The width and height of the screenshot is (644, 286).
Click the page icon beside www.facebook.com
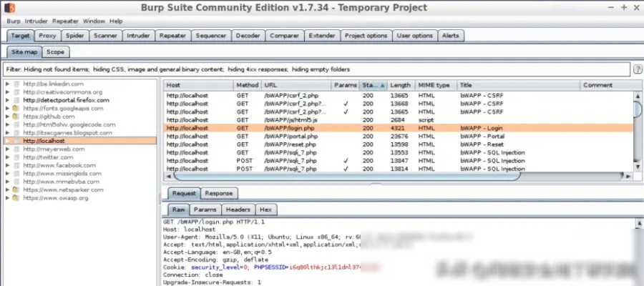pos(16,165)
